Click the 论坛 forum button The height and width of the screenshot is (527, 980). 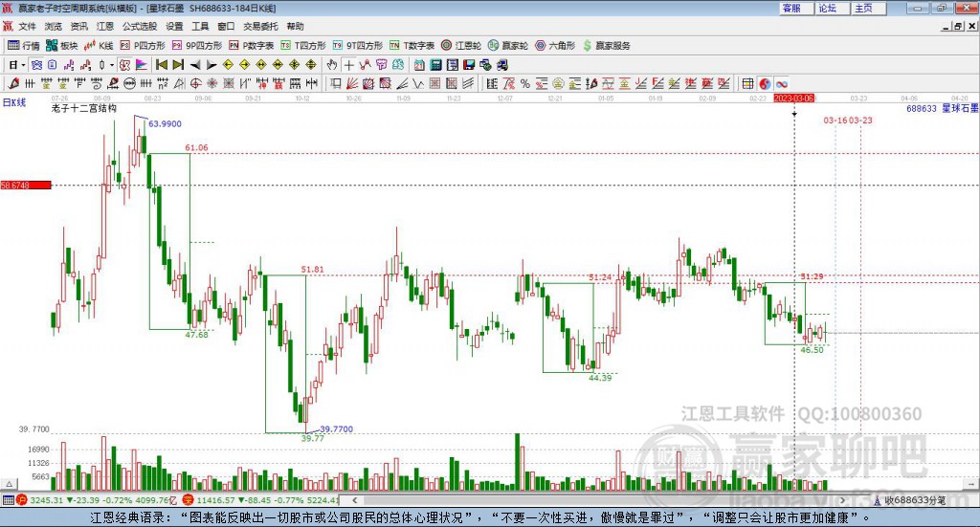(833, 8)
